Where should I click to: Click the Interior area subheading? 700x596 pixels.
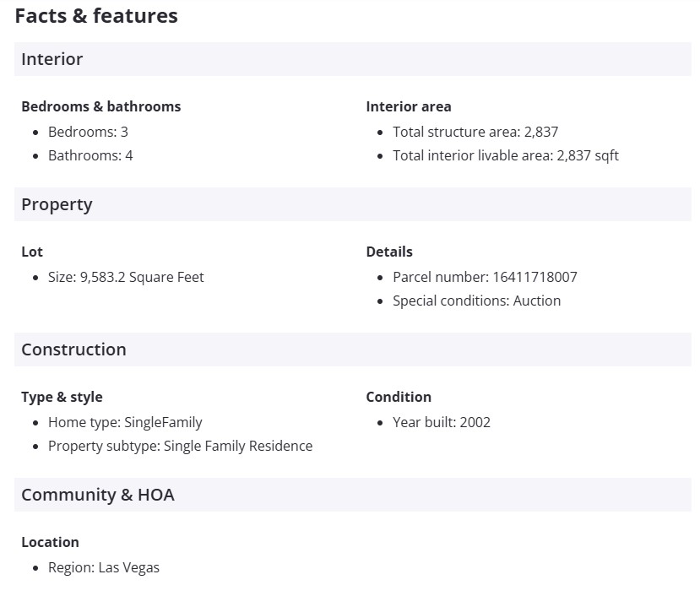409,106
